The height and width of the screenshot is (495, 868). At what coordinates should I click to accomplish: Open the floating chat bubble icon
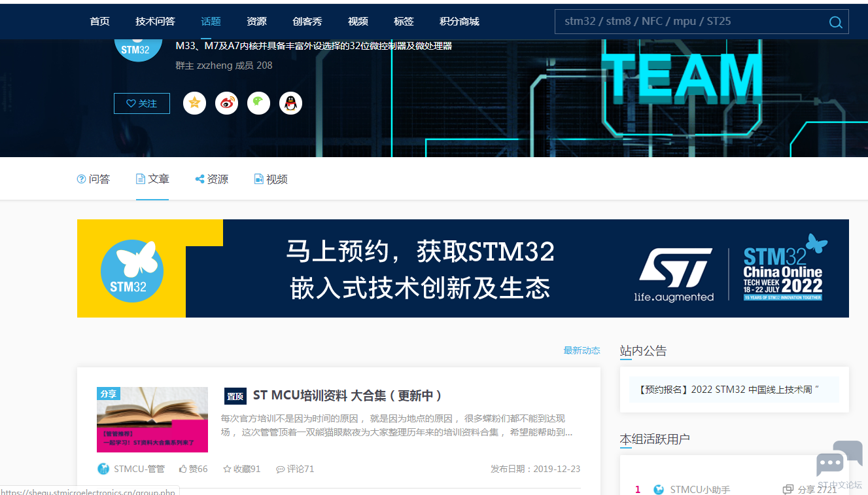(839, 459)
